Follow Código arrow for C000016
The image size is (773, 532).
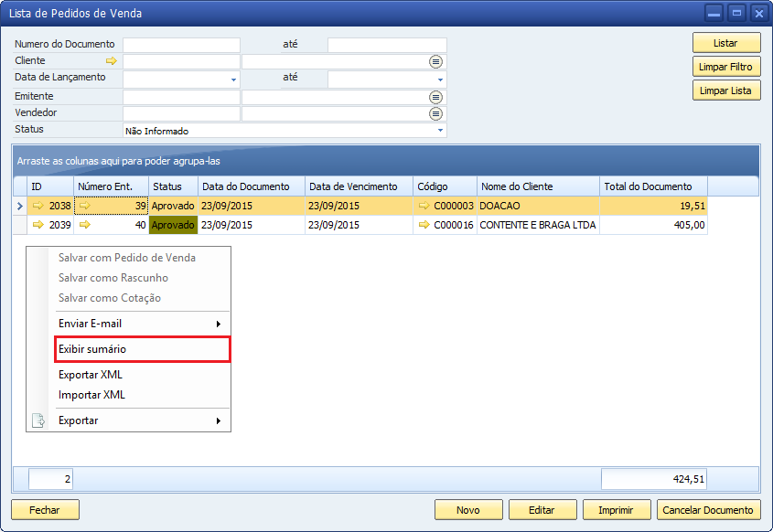[424, 225]
